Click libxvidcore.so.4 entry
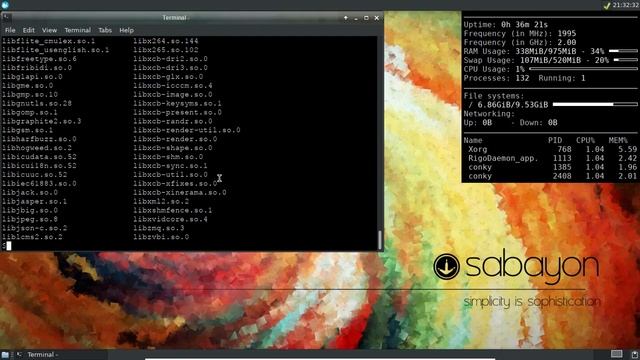 (x=171, y=220)
